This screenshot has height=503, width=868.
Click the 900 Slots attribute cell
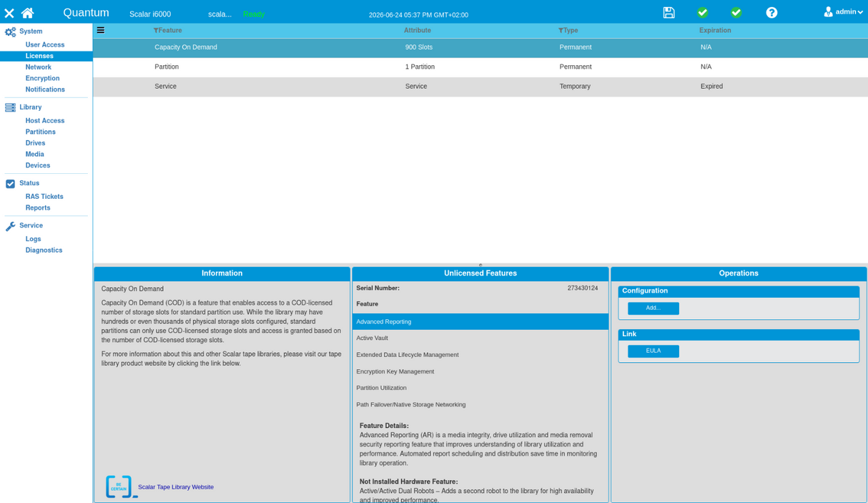pyautogui.click(x=419, y=47)
